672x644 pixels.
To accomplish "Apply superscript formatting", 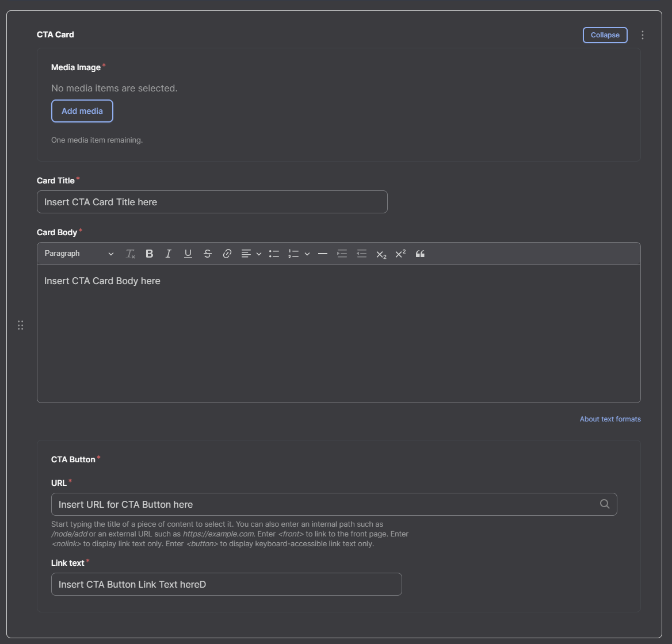I will click(400, 254).
